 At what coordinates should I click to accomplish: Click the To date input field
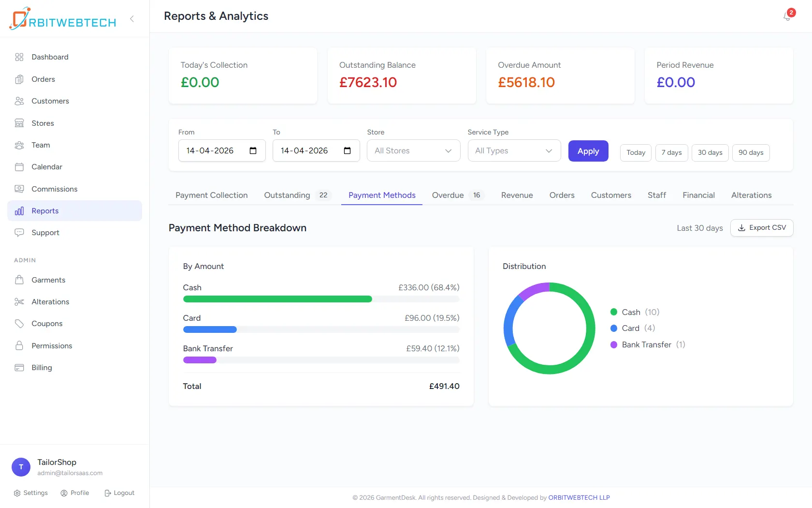[x=316, y=151]
